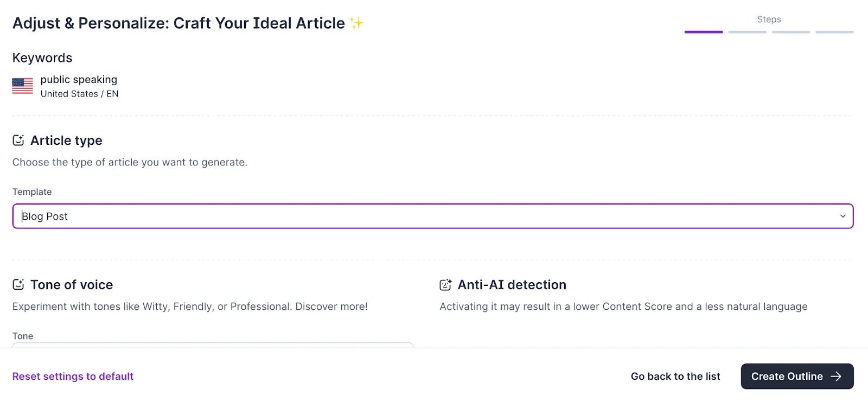
Task: Click the Tone of voice heading
Action: click(72, 285)
